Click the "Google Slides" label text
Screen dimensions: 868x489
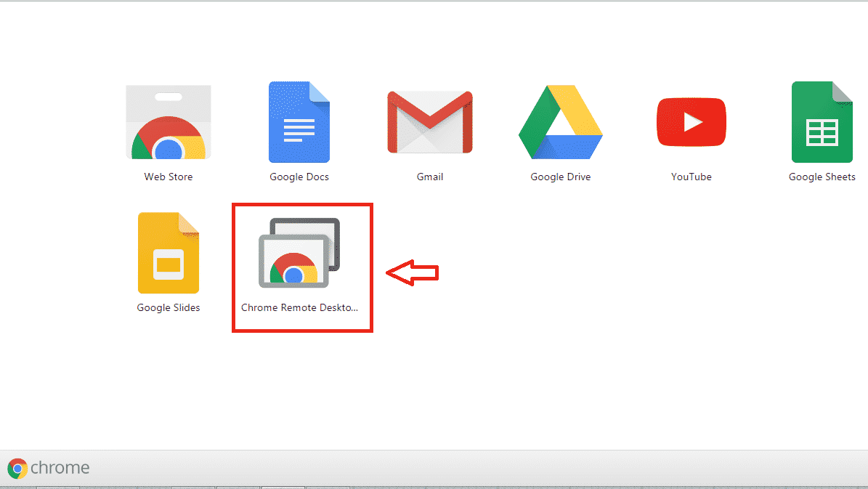169,308
